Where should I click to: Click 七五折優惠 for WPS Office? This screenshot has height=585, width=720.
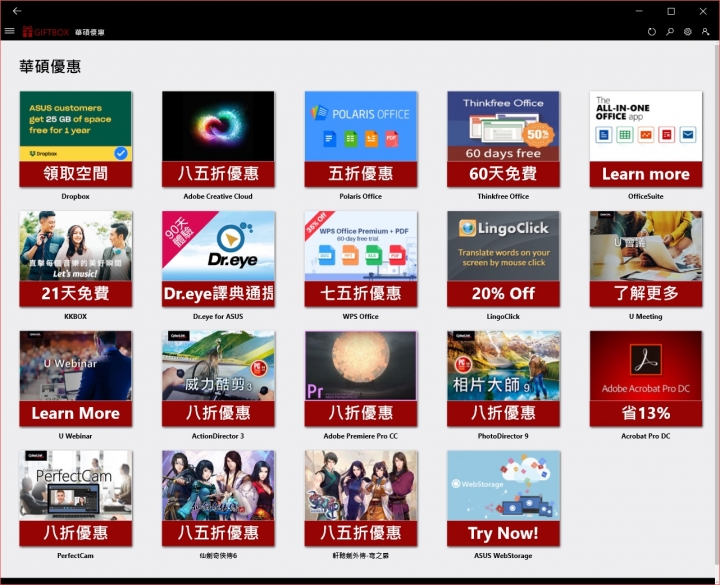(x=361, y=294)
